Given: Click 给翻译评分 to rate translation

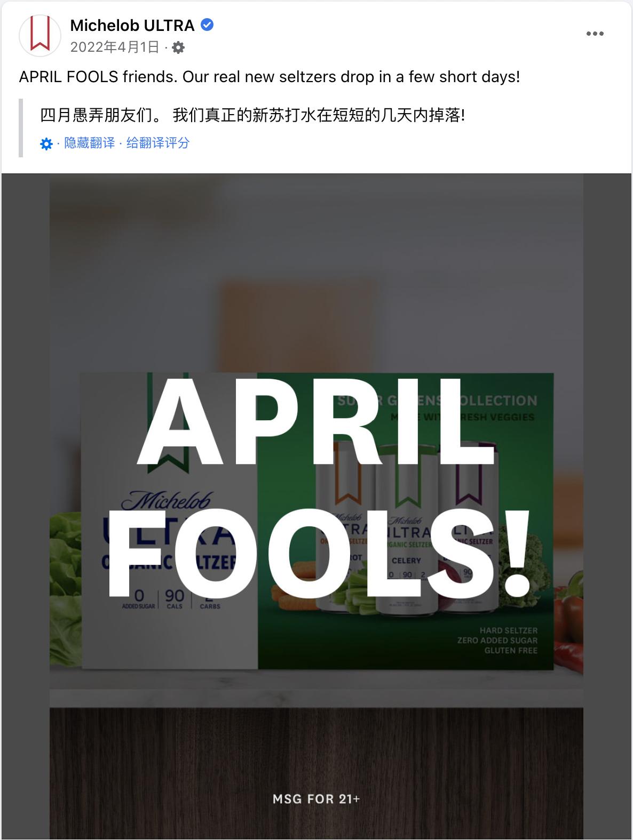Looking at the screenshot, I should click(158, 143).
